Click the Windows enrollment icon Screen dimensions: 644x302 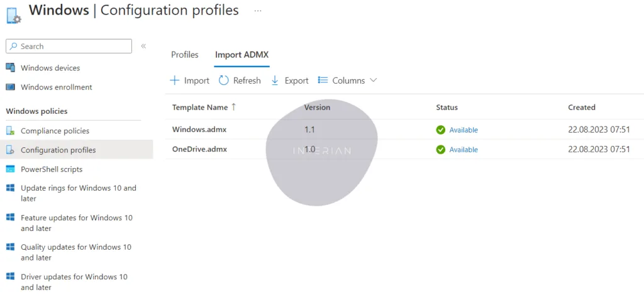point(10,87)
